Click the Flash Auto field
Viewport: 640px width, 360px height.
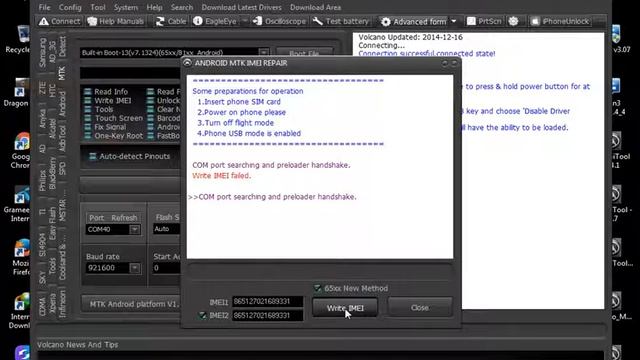pyautogui.click(x=167, y=229)
